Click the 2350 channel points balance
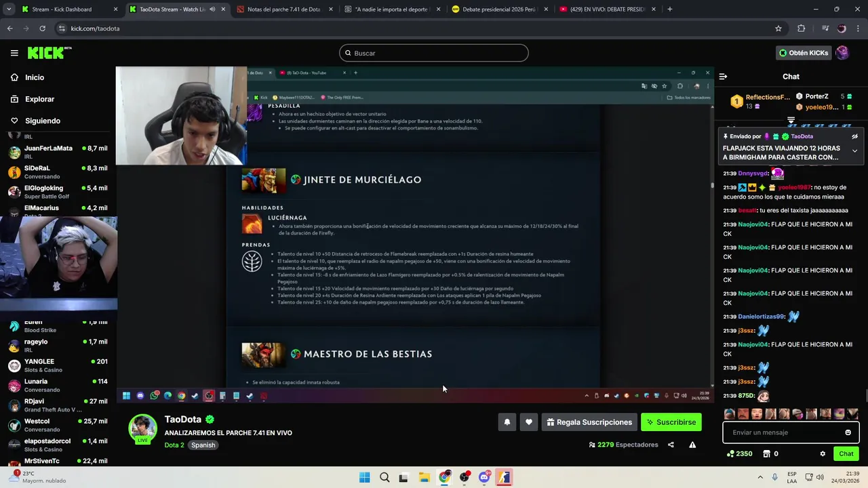The width and height of the screenshot is (868, 488). (x=739, y=454)
